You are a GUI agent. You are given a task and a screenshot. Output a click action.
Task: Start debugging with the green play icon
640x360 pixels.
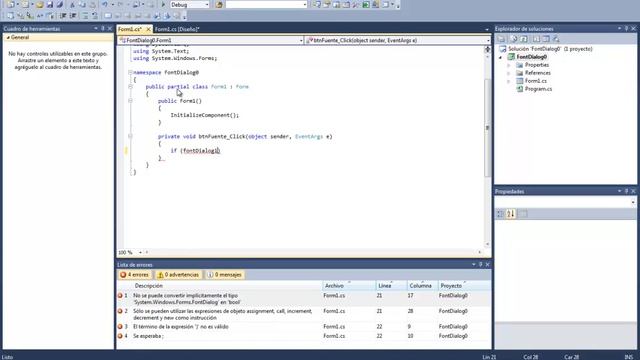163,5
